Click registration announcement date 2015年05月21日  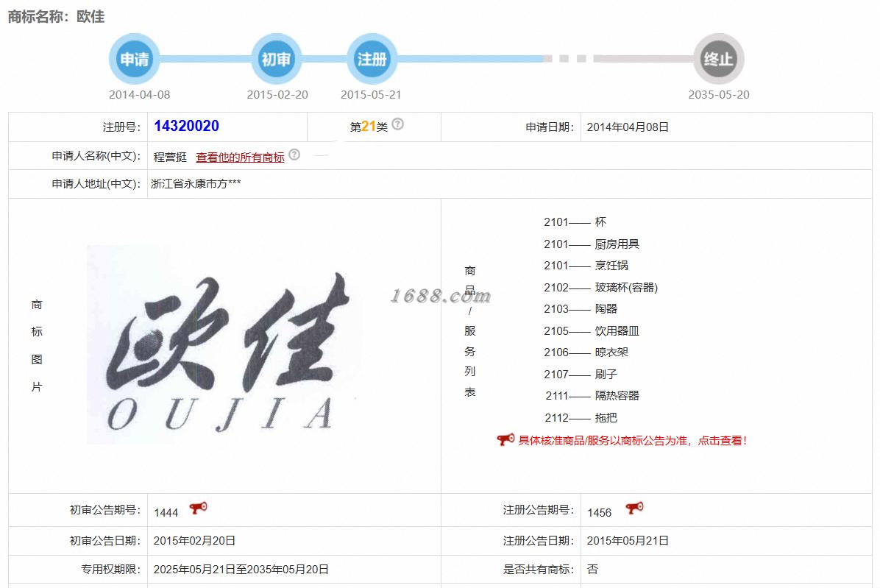click(628, 541)
